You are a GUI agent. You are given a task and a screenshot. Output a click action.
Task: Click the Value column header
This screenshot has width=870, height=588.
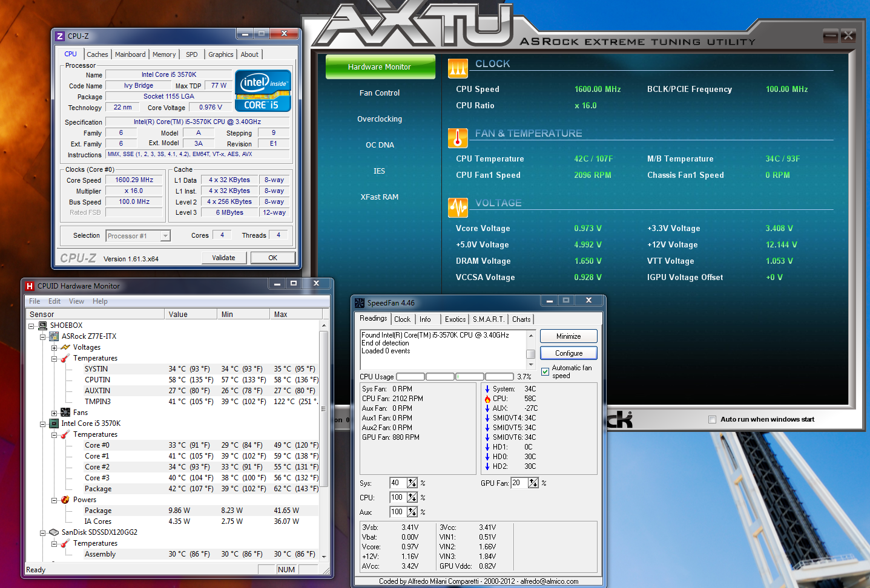(x=190, y=314)
